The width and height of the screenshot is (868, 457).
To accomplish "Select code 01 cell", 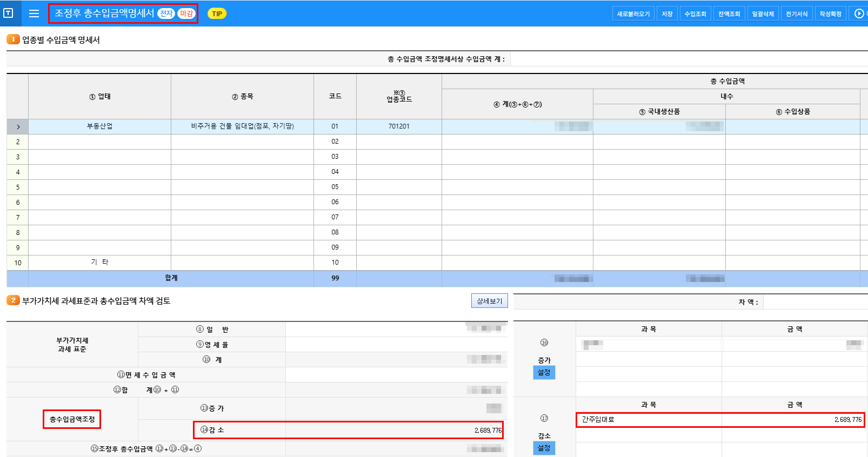I will click(x=335, y=126).
